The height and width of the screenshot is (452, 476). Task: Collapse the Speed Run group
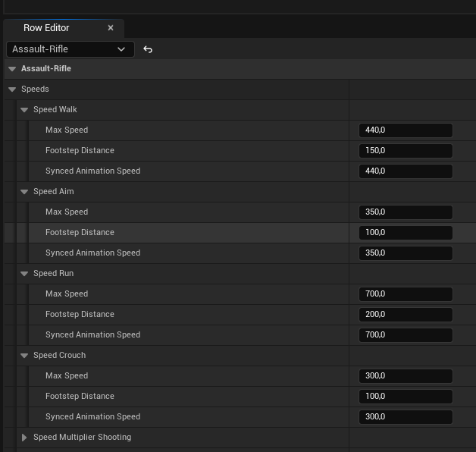coord(24,274)
